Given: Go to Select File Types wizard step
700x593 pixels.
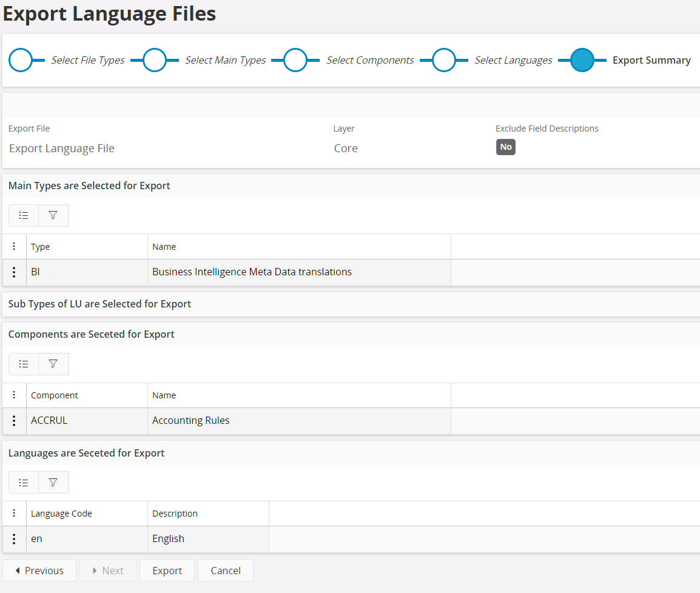Looking at the screenshot, I should 22,60.
